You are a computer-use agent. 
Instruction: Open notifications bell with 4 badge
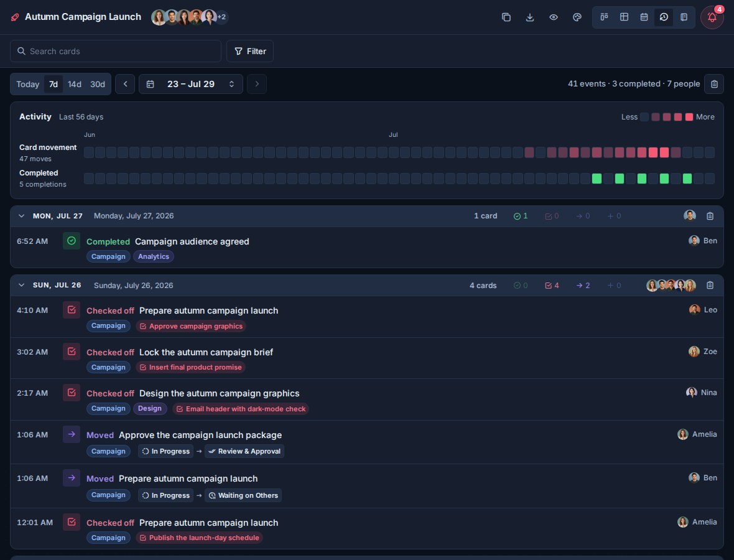coord(712,17)
